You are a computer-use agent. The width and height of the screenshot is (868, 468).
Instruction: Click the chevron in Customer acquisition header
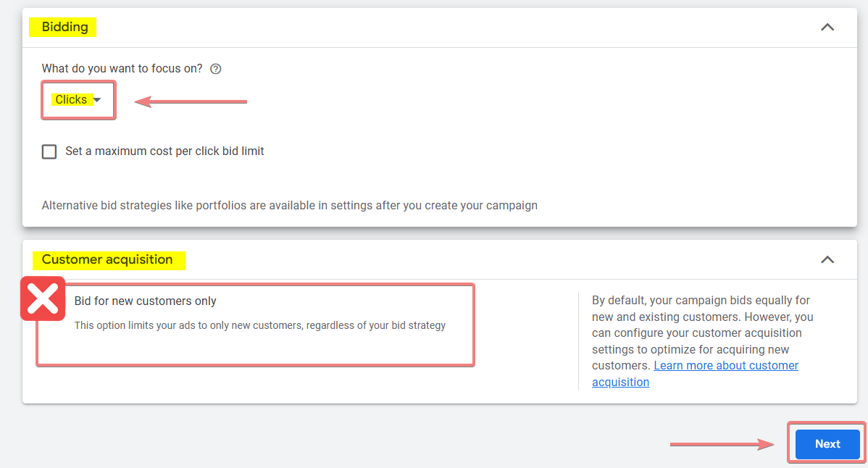827,259
